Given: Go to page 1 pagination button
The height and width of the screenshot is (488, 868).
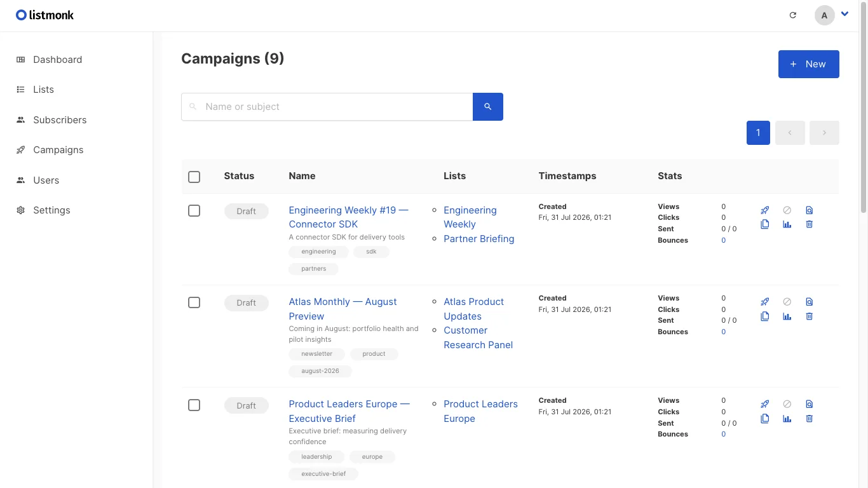Looking at the screenshot, I should 758,133.
